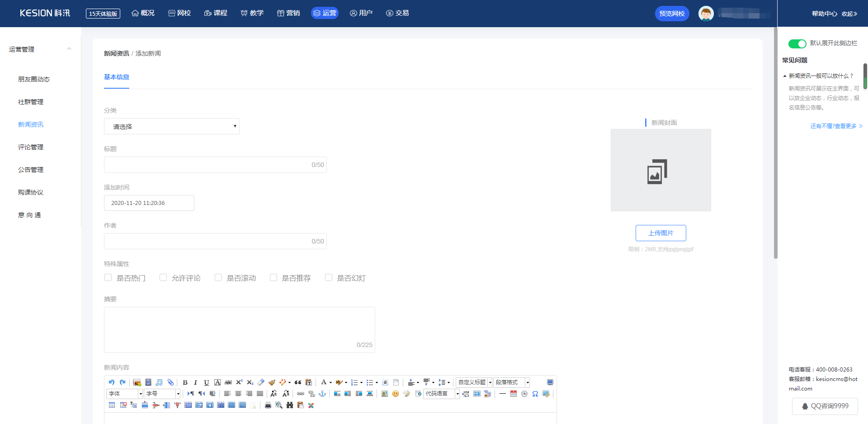Click the print icon in editor toolbar
The width and height of the screenshot is (868, 424).
[x=268, y=405]
